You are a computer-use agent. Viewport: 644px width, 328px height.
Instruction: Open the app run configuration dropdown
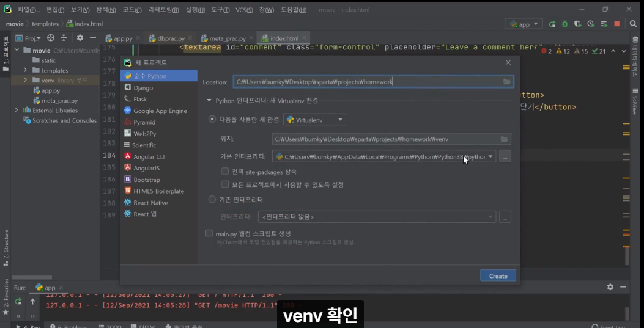pos(524,24)
